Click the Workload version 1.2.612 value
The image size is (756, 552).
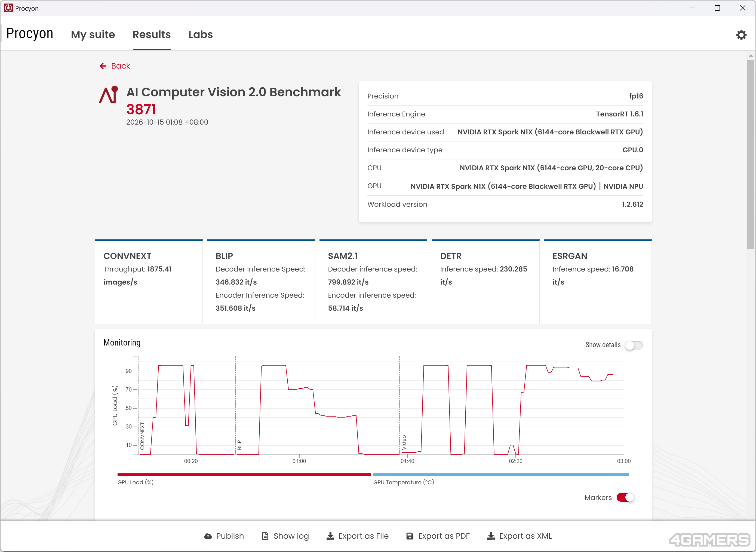[632, 204]
